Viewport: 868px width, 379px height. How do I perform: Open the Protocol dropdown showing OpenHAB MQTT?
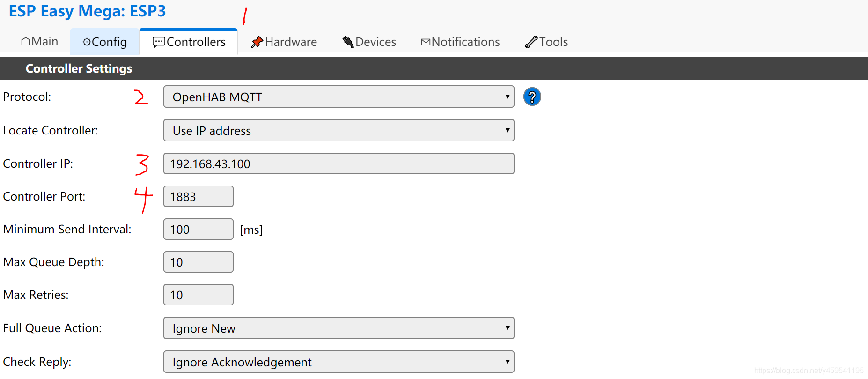pyautogui.click(x=338, y=97)
